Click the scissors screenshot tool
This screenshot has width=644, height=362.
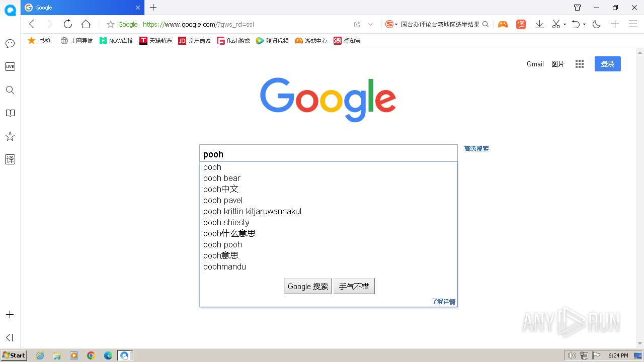tap(556, 24)
